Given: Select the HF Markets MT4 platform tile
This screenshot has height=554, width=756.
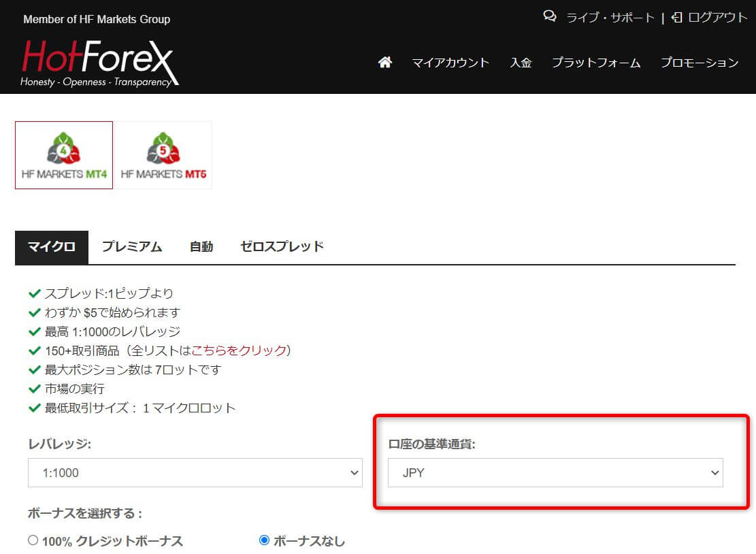Looking at the screenshot, I should pyautogui.click(x=64, y=155).
